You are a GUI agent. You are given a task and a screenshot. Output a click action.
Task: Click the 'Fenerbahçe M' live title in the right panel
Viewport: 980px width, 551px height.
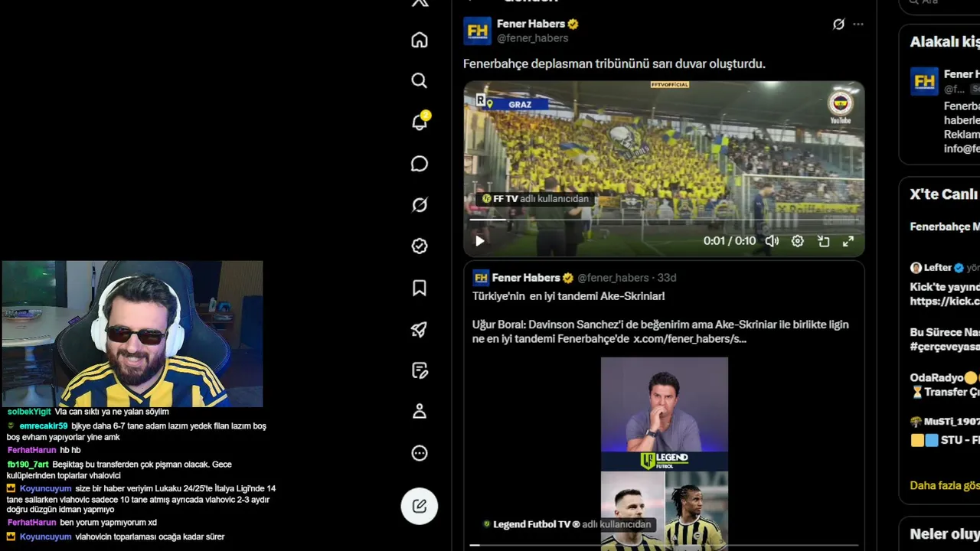click(945, 227)
